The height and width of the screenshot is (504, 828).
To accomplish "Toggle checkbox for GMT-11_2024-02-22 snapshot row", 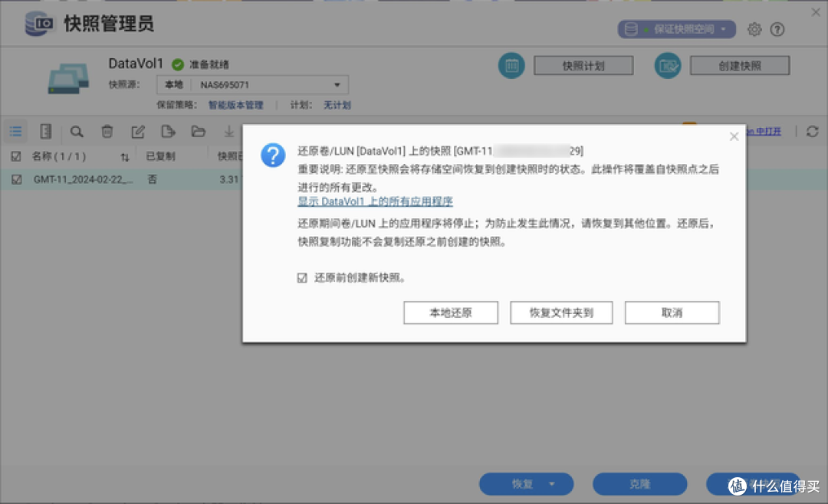I will (x=16, y=179).
